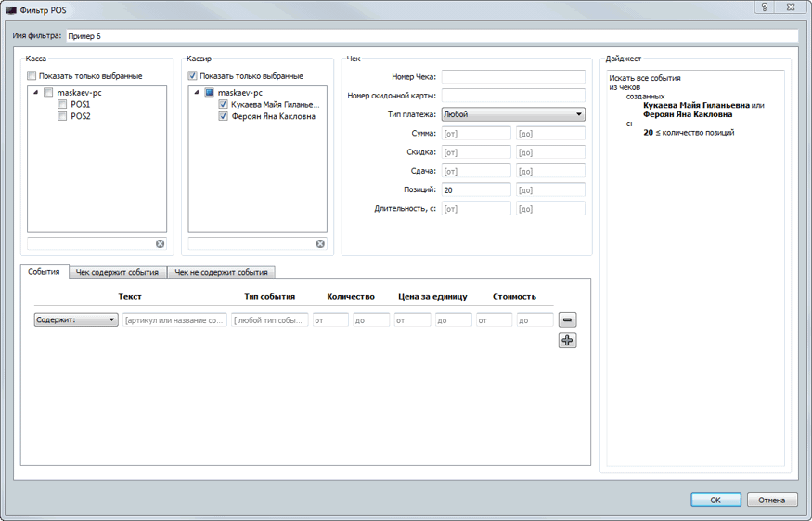This screenshot has width=812, height=521.
Task: Click the Номер Чека input field
Action: coord(513,77)
